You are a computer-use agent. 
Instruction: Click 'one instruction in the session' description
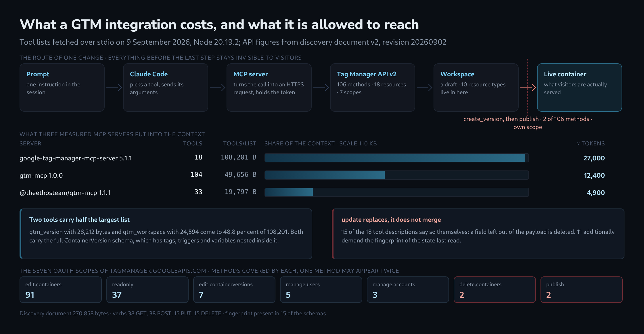[x=53, y=88]
